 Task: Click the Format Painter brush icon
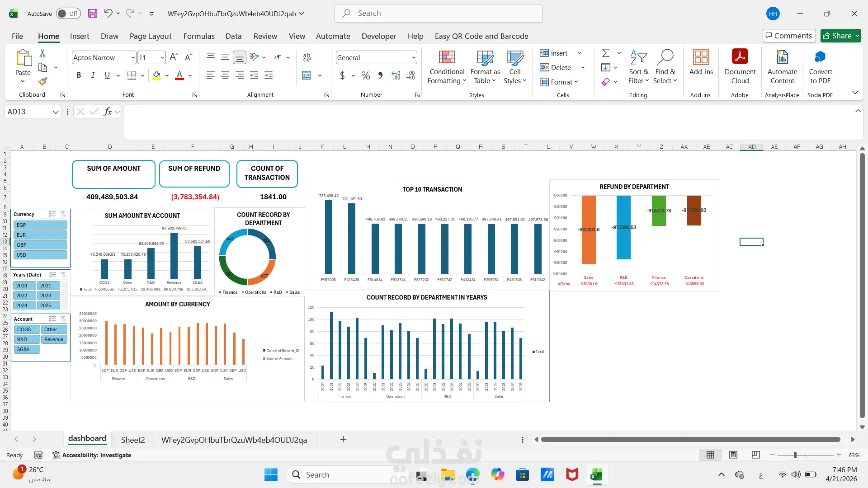coord(42,81)
